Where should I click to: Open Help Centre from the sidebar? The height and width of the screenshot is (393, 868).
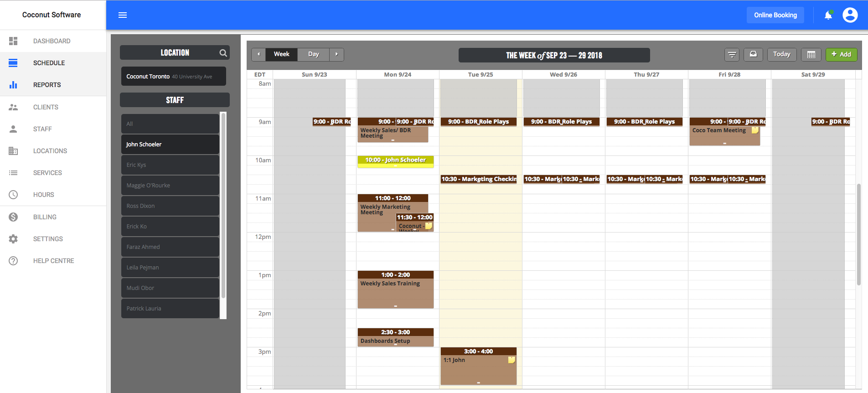[x=53, y=261]
